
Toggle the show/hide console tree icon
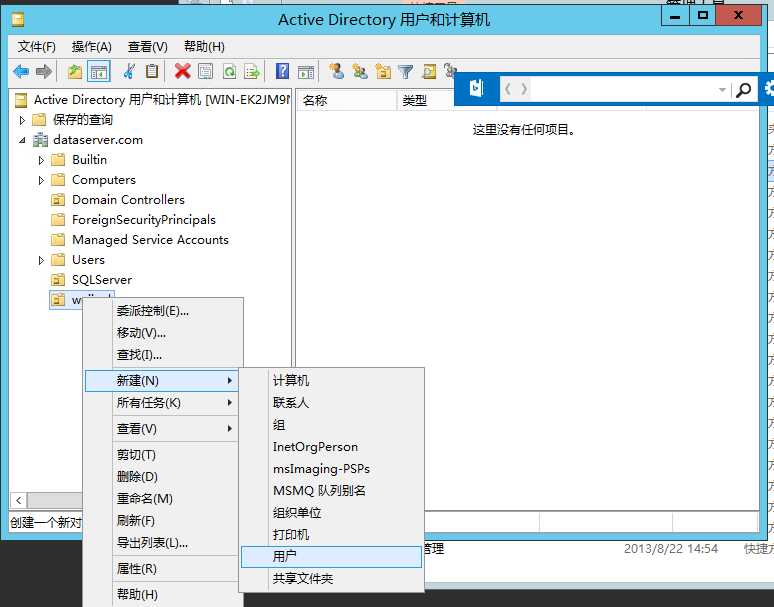[98, 72]
